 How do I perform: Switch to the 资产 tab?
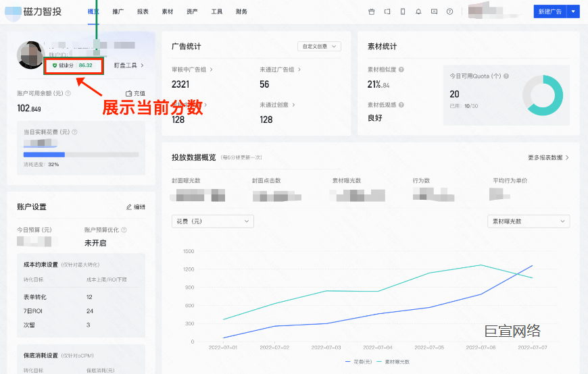point(193,11)
